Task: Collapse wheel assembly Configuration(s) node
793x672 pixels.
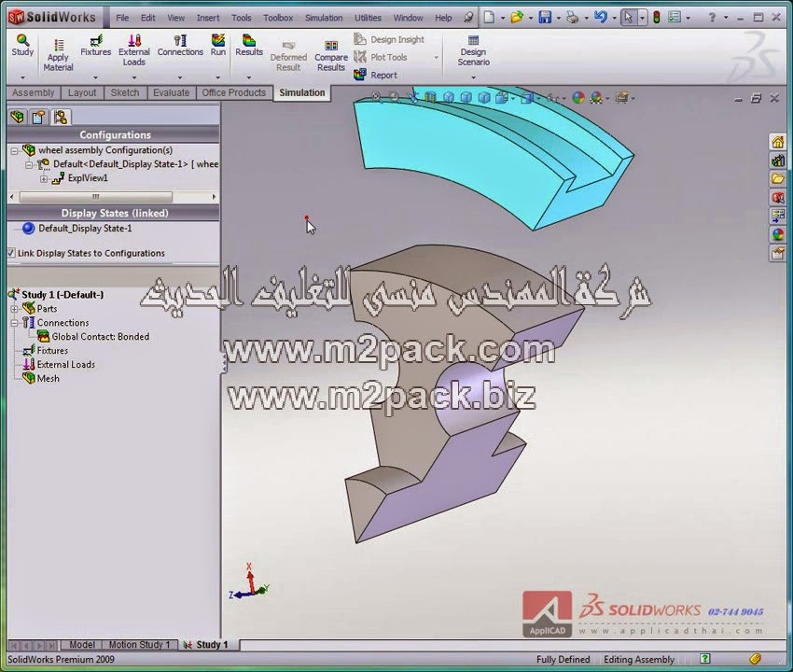Action: [14, 150]
